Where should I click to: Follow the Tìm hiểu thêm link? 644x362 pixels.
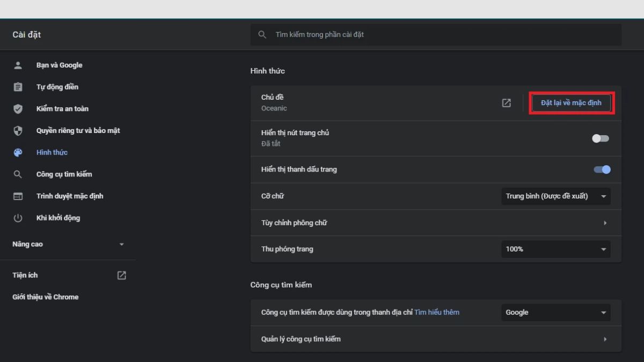436,312
